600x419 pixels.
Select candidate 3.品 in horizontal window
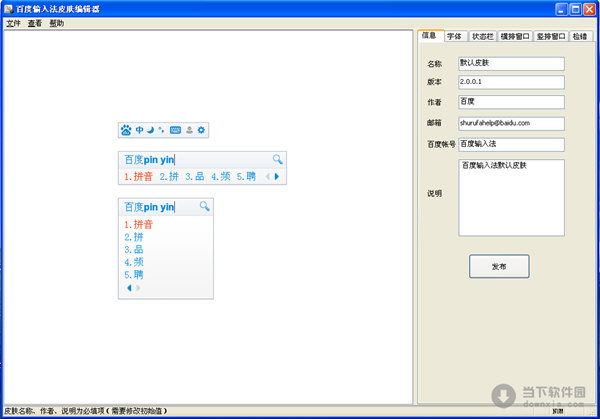point(195,176)
